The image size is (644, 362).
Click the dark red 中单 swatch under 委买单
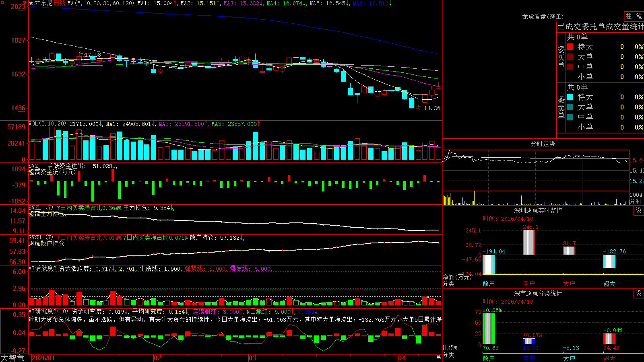point(570,66)
